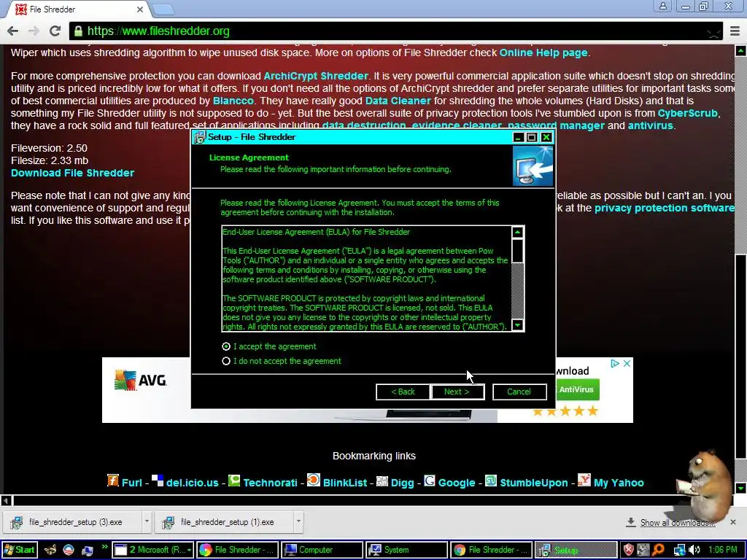Open a new browser tab
Image resolution: width=747 pixels, height=560 pixels.
coord(164,9)
